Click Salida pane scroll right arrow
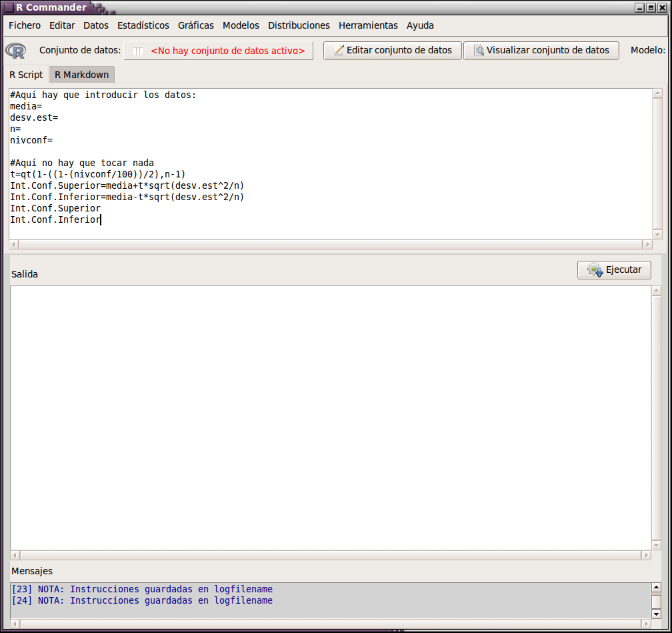Viewport: 672px width, 633px height. (x=646, y=556)
